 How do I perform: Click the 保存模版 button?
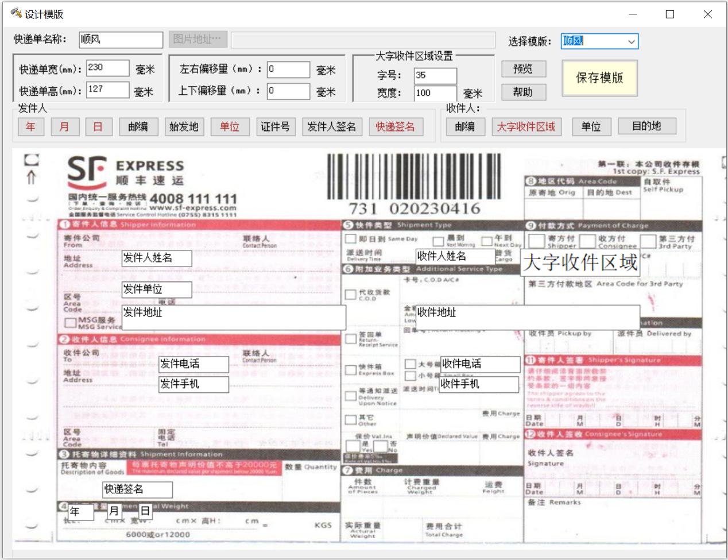[x=599, y=78]
